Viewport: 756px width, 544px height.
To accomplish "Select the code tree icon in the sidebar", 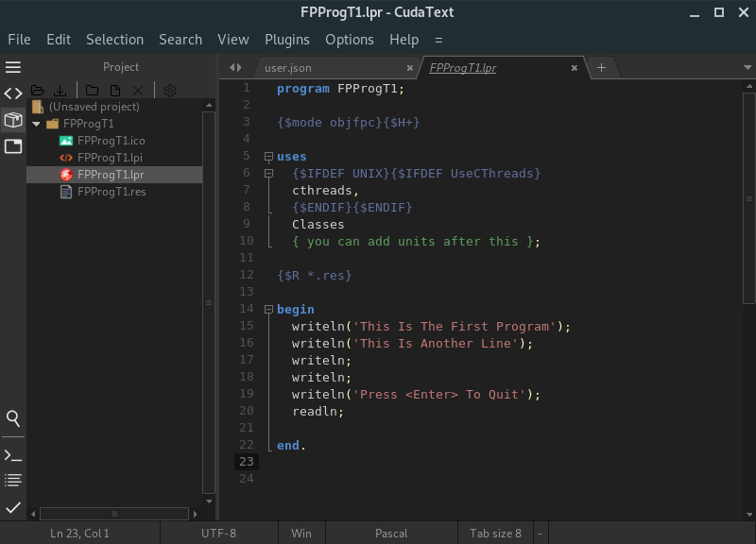I will pos(12,93).
